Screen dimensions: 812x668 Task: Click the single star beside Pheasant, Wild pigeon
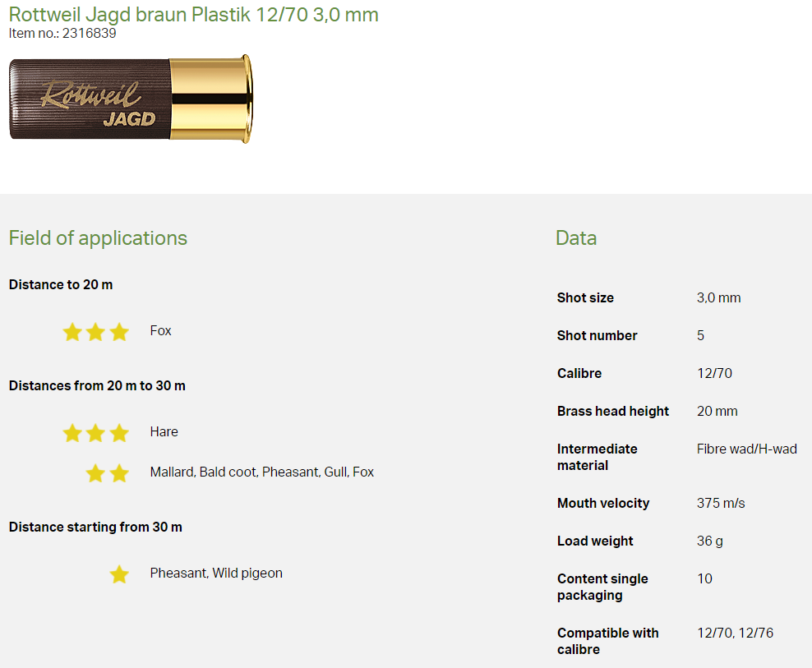point(119,574)
